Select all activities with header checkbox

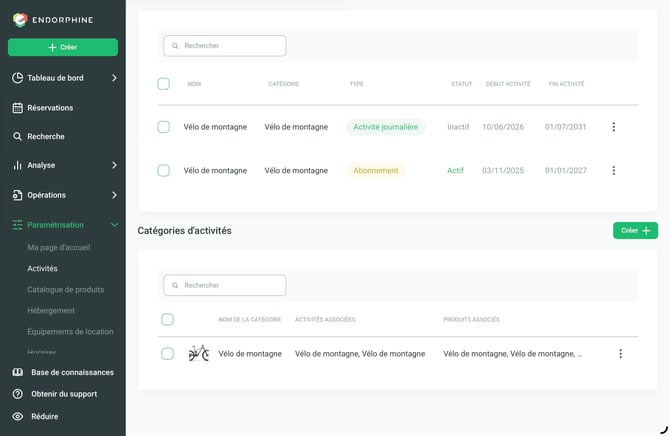pos(164,84)
